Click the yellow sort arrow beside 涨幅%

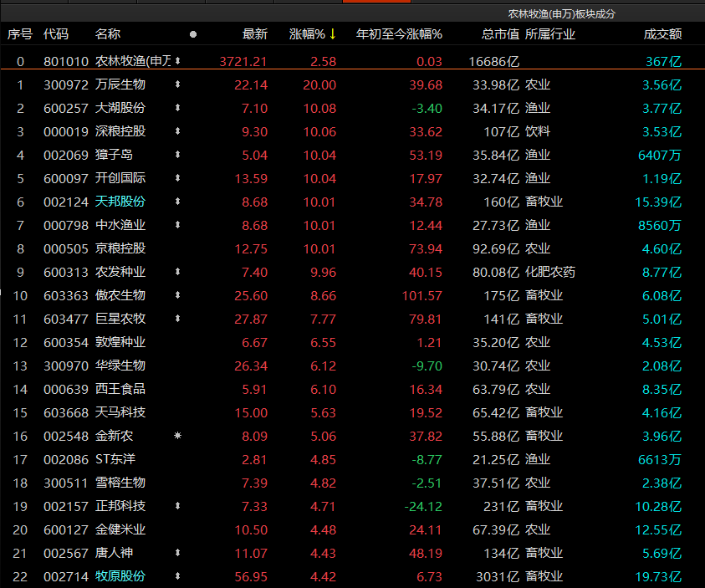(333, 34)
